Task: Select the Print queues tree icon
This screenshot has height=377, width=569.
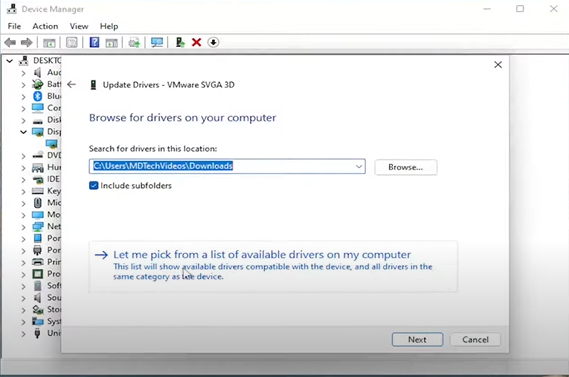Action: click(x=37, y=262)
